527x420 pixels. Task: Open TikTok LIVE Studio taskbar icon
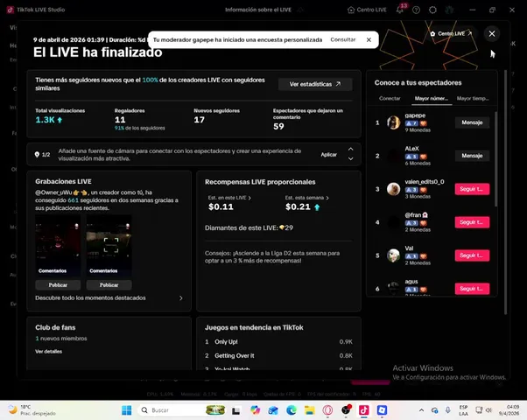364,410
